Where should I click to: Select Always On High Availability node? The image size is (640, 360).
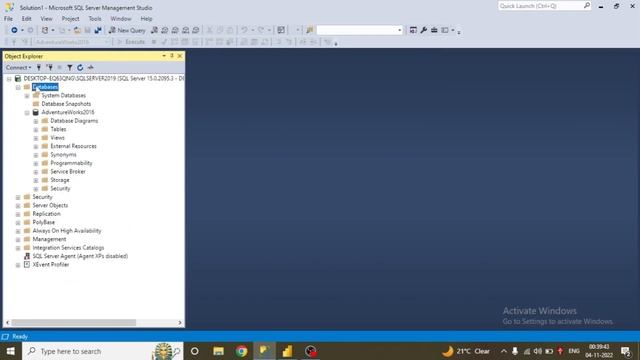click(67, 231)
